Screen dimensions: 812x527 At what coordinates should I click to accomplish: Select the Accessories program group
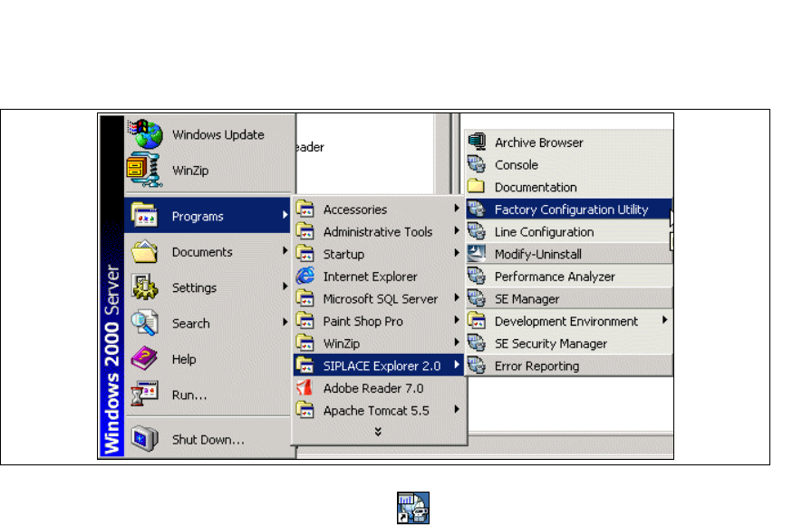pyautogui.click(x=379, y=210)
